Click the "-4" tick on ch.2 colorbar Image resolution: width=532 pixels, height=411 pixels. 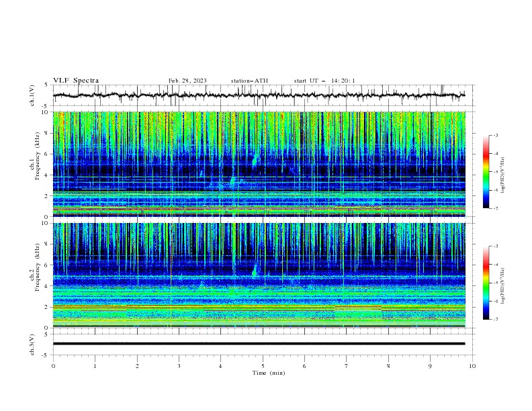495,265
